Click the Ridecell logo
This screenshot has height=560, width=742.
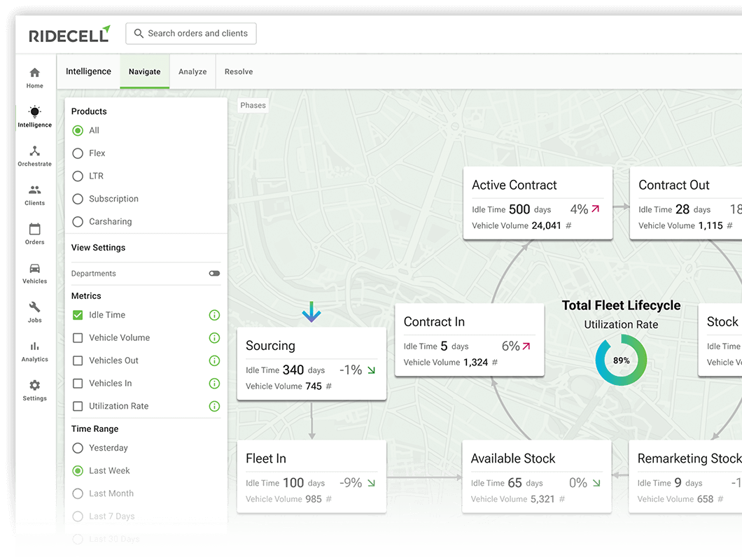tap(69, 34)
